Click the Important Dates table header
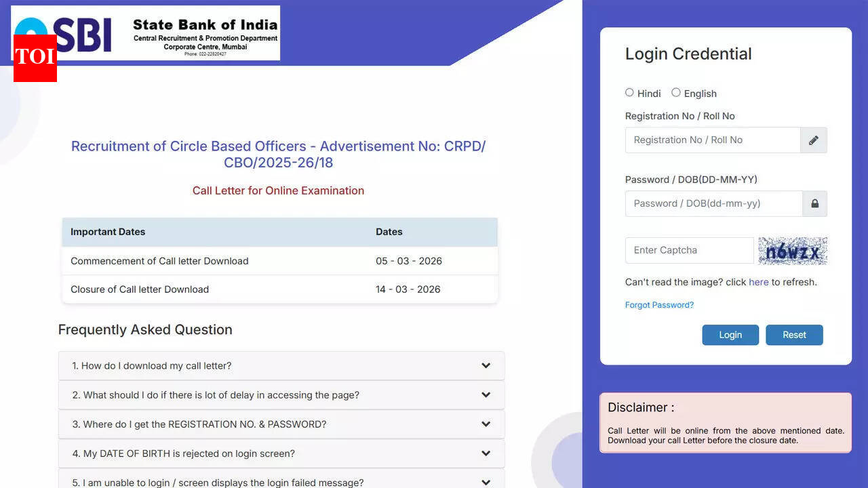The image size is (868, 488). pos(108,232)
